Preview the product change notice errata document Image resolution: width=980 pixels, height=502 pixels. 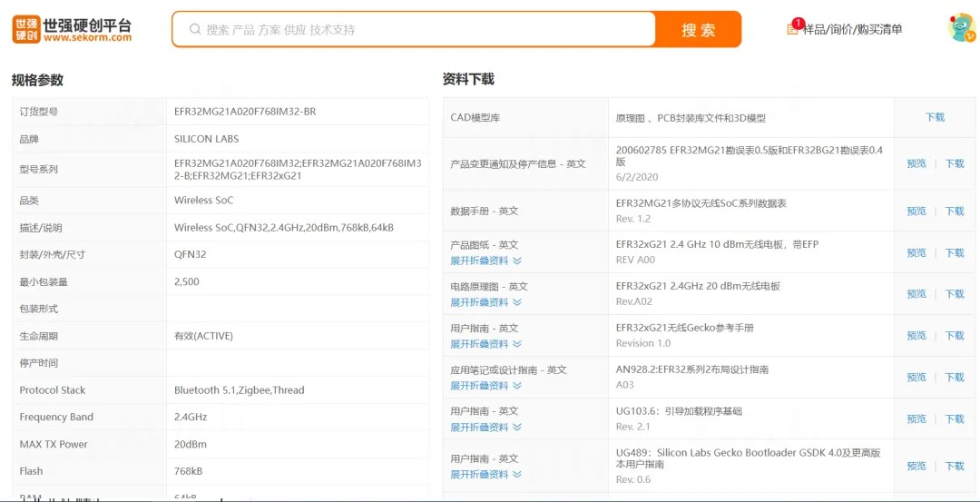pyautogui.click(x=916, y=163)
